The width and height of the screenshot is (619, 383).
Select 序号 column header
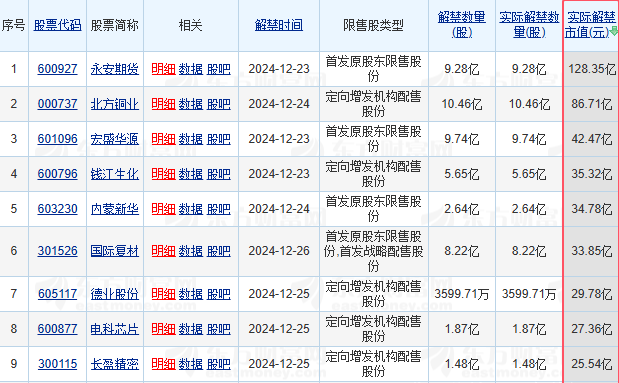14,25
